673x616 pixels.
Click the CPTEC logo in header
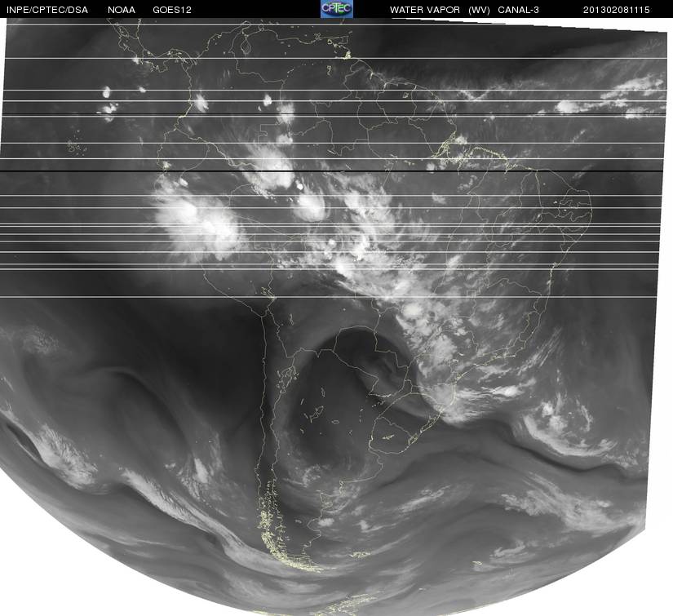click(336, 9)
